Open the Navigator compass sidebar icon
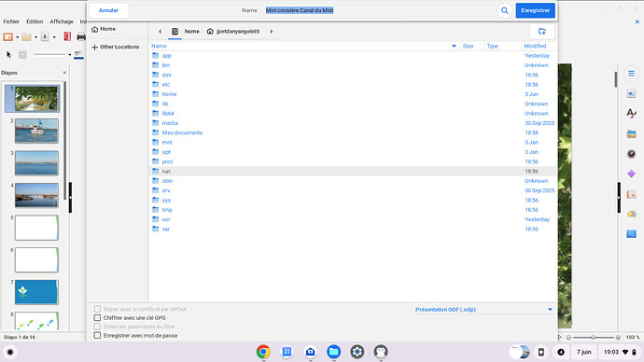The image size is (644, 362). pyautogui.click(x=631, y=154)
